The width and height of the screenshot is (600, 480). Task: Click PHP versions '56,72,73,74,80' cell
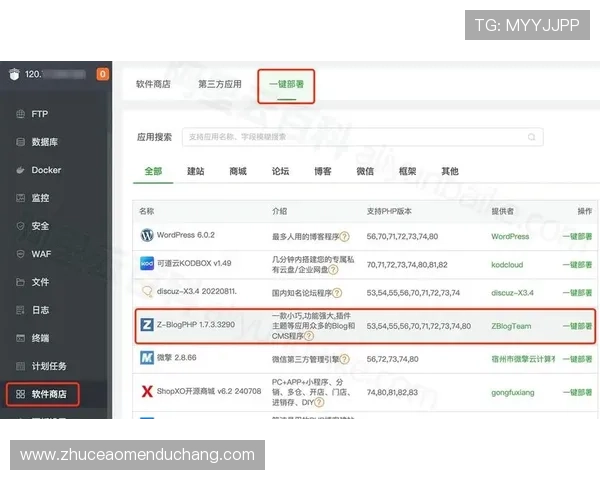(x=392, y=359)
